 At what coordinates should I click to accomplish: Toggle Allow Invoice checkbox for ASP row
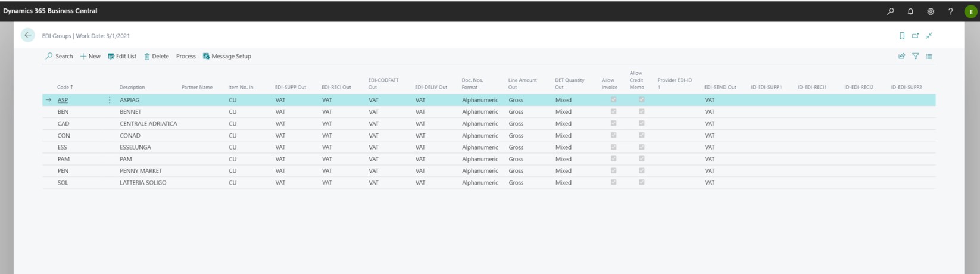coord(613,100)
